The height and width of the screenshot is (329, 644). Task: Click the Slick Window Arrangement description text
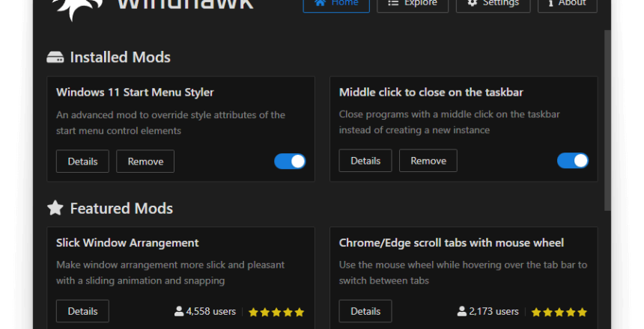(170, 273)
